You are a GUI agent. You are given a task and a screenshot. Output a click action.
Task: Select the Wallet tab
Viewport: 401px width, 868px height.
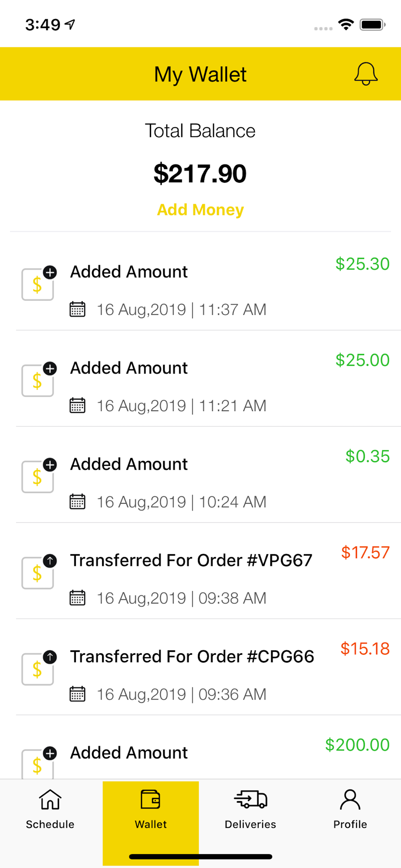click(x=151, y=809)
